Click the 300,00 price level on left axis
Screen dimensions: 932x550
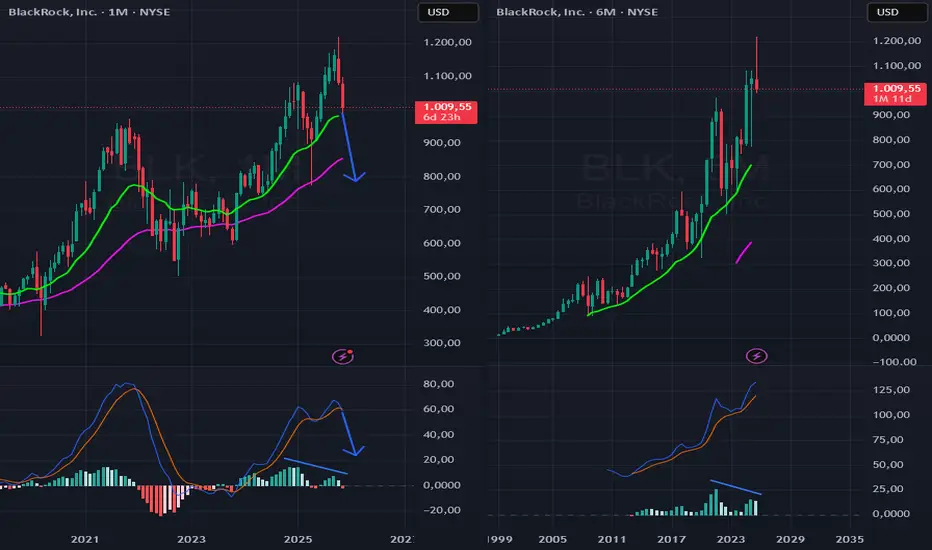[442, 342]
